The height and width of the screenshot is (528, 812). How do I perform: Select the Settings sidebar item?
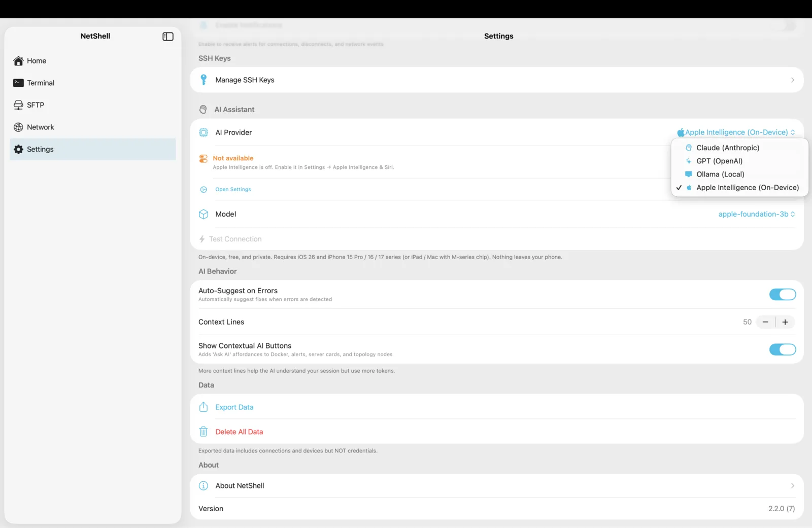point(93,149)
